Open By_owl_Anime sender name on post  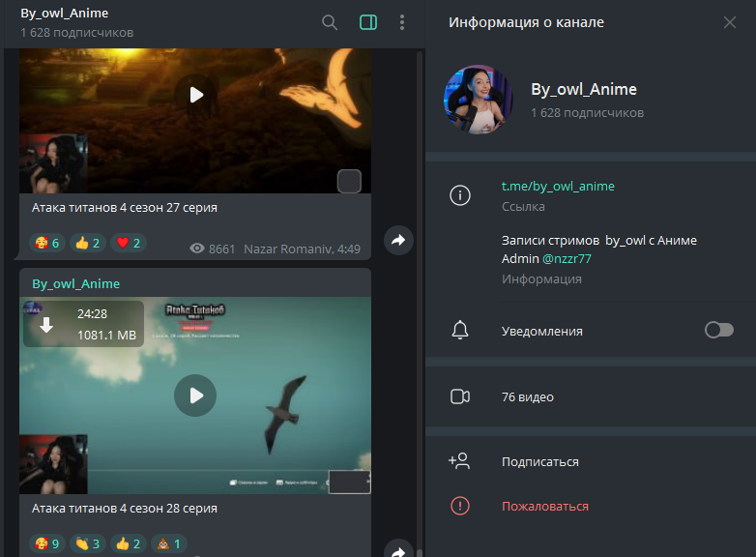(x=75, y=283)
